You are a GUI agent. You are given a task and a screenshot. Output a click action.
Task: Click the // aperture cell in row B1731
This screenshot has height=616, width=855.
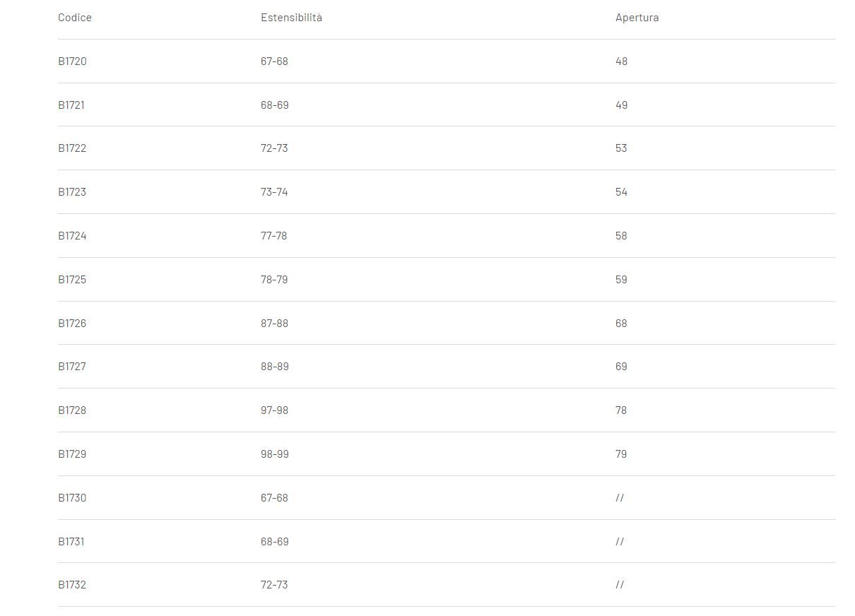pyautogui.click(x=620, y=542)
